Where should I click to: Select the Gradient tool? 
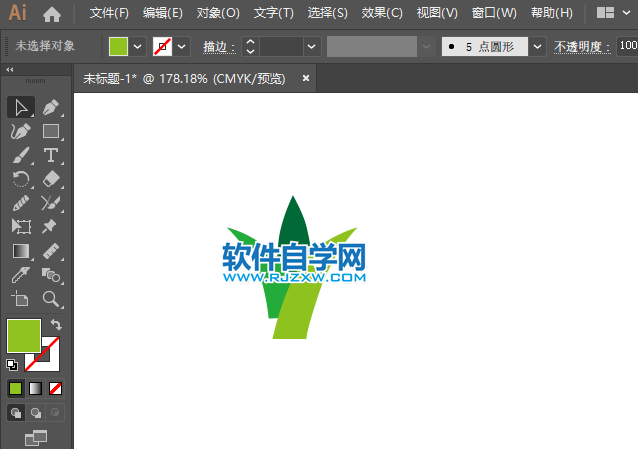click(x=21, y=251)
